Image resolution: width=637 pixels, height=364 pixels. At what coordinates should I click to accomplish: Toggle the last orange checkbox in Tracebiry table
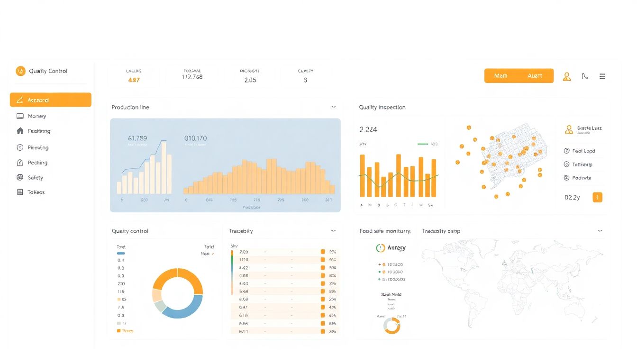[323, 331]
